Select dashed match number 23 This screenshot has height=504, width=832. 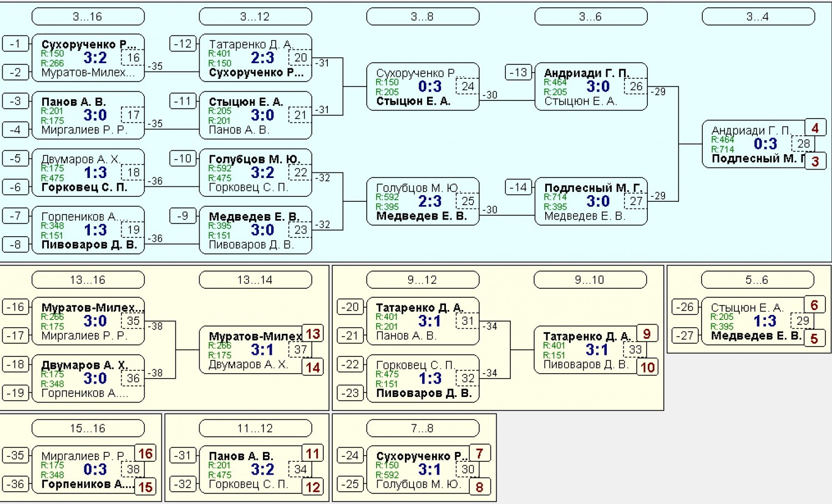300,230
